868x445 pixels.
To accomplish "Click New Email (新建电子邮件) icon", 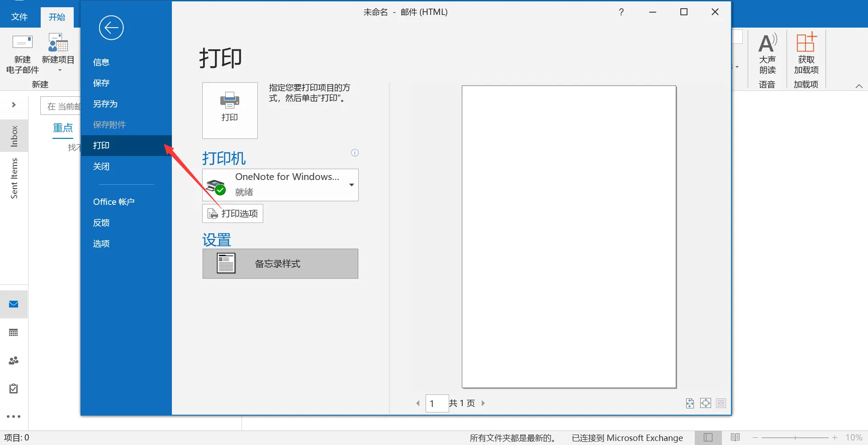I will (x=23, y=54).
